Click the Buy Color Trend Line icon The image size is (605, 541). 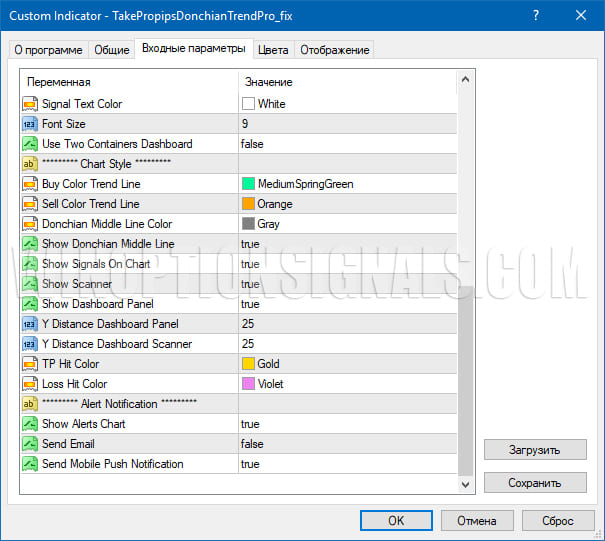click(30, 184)
